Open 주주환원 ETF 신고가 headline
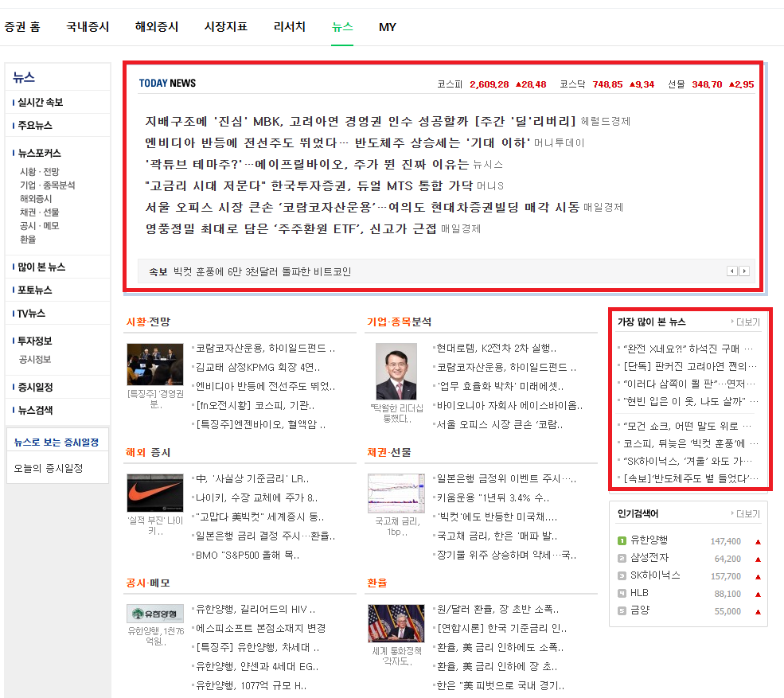Image resolution: width=784 pixels, height=698 pixels. 291,228
